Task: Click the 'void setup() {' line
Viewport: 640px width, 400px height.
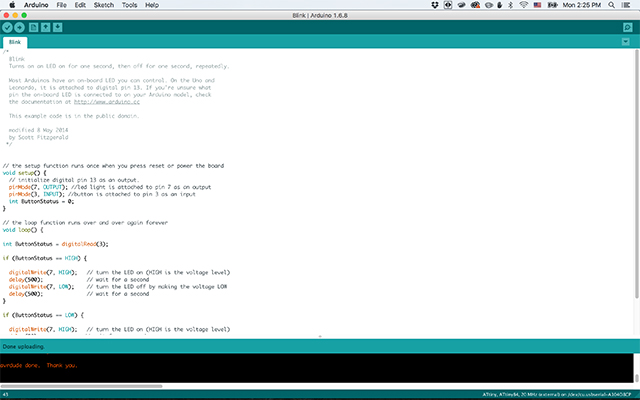Action: [x=24, y=173]
